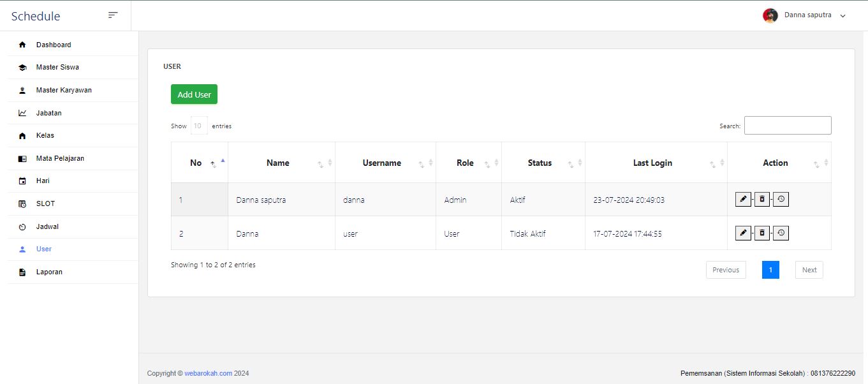Viewport: 868px width, 384px height.
Task: Click history clock icon for user row
Action: pos(781,233)
